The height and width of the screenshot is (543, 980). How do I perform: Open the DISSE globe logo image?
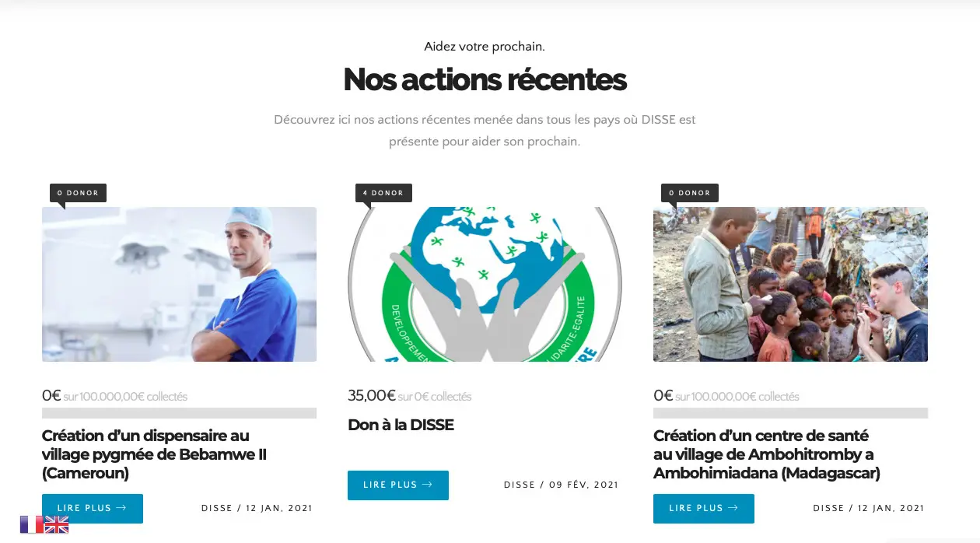point(485,284)
